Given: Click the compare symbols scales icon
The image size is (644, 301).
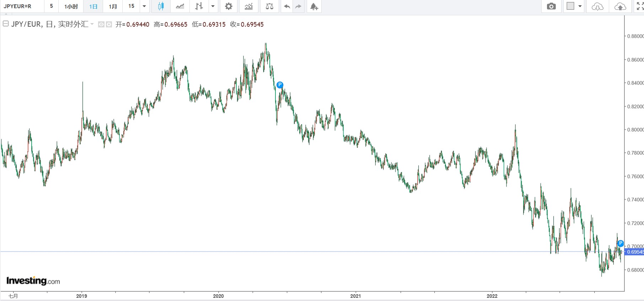Looking at the screenshot, I should coord(269,6).
